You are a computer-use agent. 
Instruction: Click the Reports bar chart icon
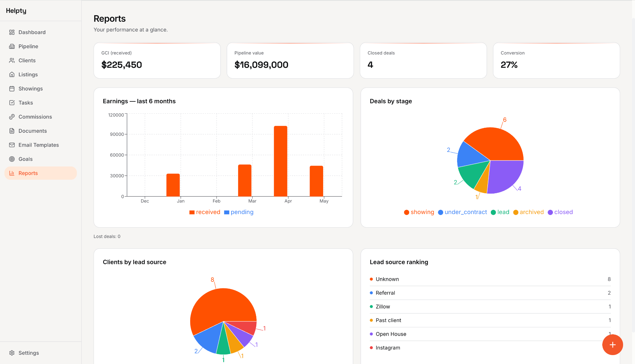click(x=12, y=173)
